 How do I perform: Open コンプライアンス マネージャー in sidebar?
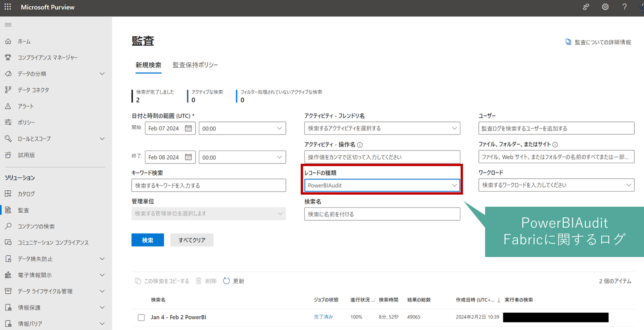(x=47, y=58)
